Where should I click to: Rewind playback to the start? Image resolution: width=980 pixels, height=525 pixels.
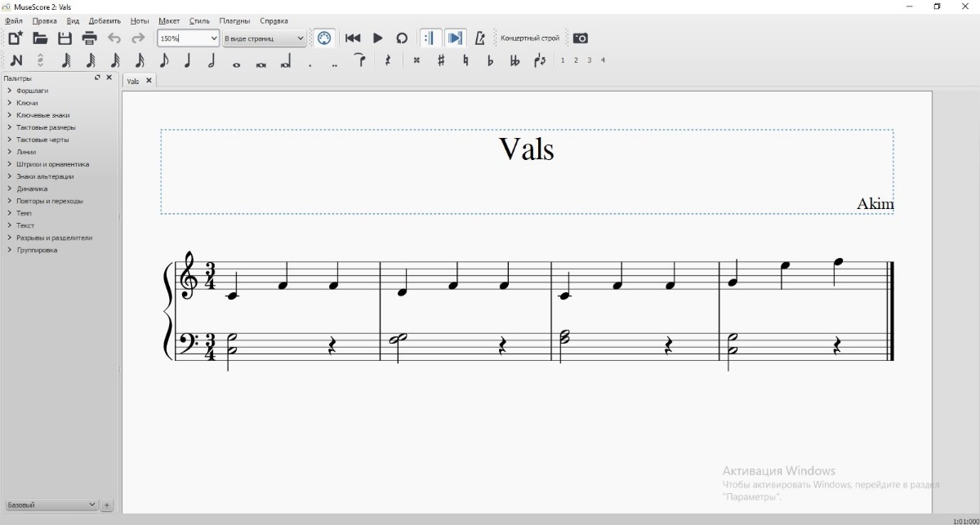tap(353, 38)
